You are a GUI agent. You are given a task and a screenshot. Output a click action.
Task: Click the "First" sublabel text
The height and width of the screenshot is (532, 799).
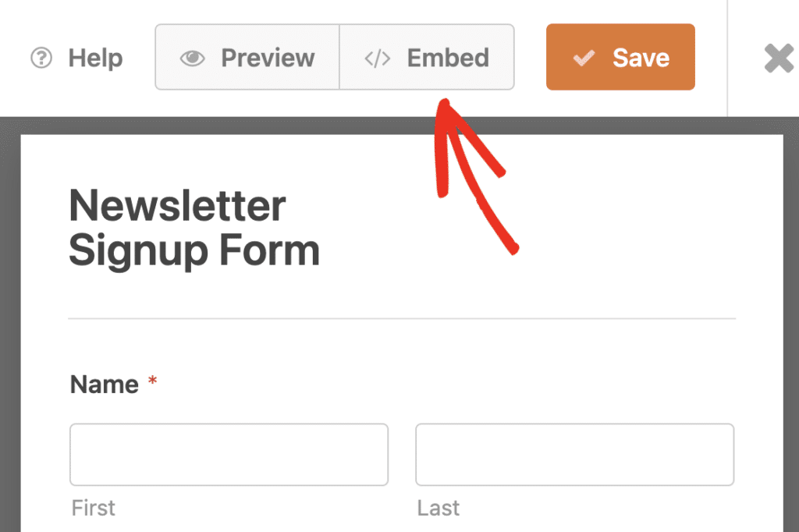(x=94, y=508)
